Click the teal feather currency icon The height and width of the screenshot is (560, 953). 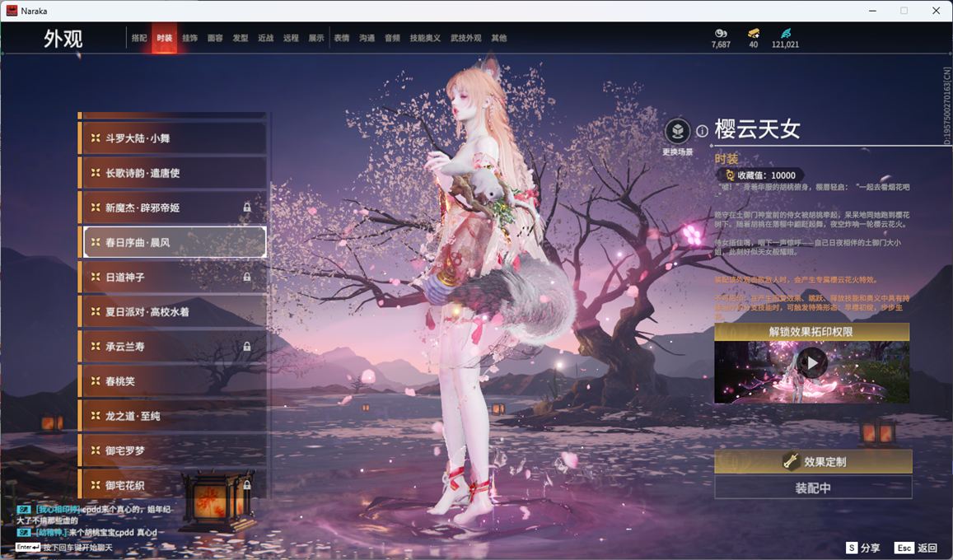[786, 33]
